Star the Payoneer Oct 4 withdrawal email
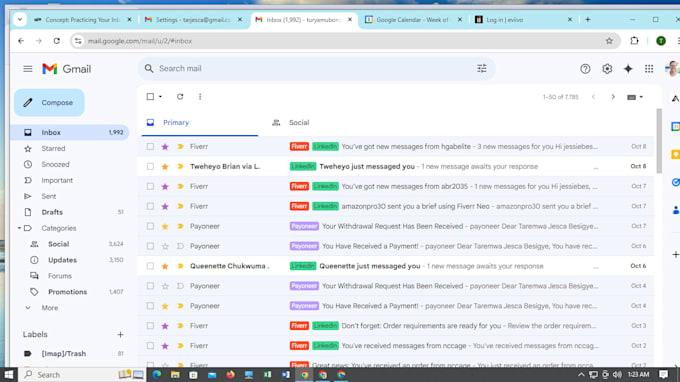This screenshot has width=680, height=382. point(165,286)
